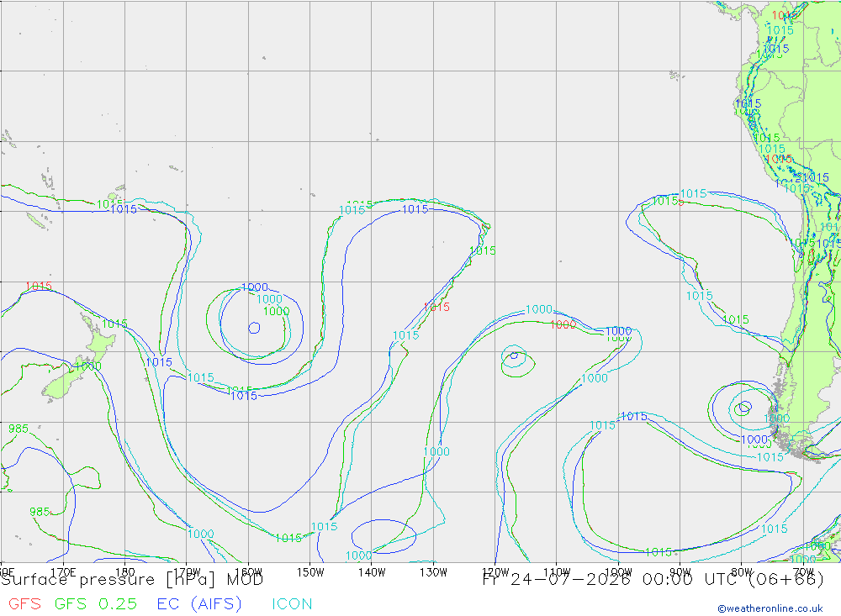Click the Surface pressure [hPa] MOD title
The width and height of the screenshot is (841, 616).
(132, 580)
